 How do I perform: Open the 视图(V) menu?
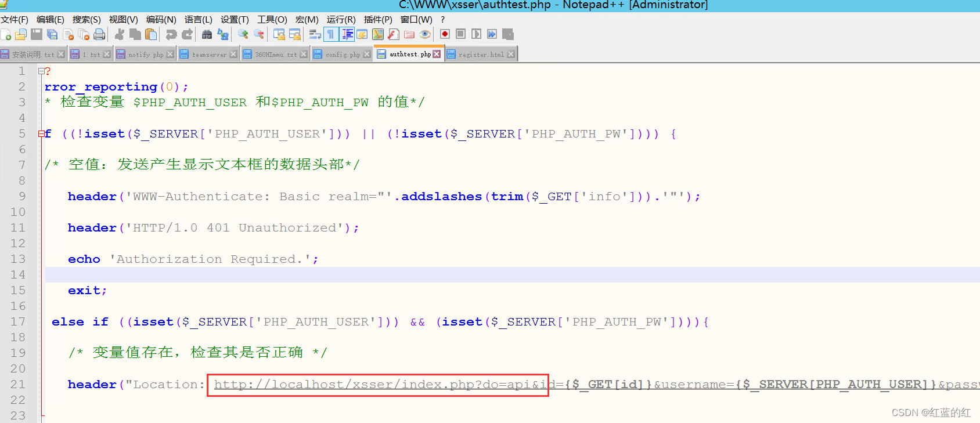coord(123,20)
